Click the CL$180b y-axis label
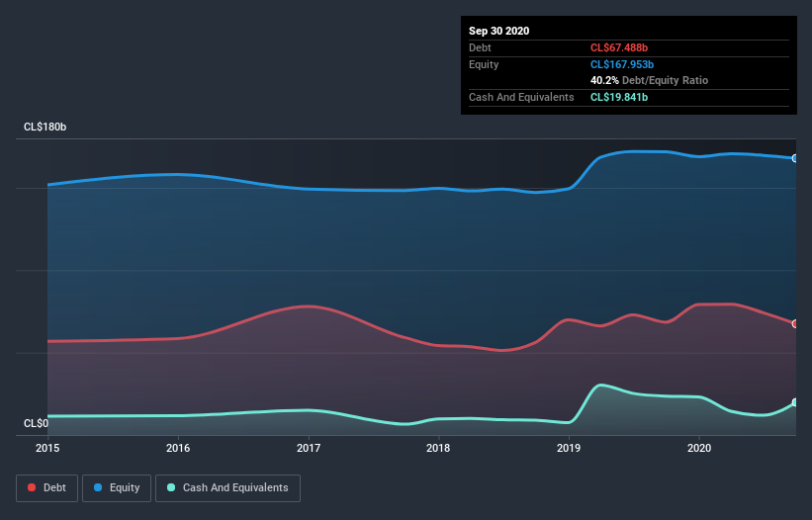This screenshot has width=812, height=520. [x=45, y=127]
